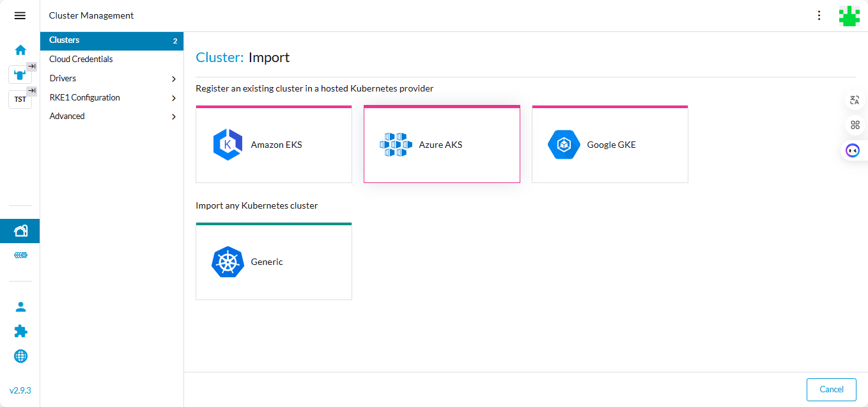Choose the Amazon EKS label

click(x=276, y=145)
